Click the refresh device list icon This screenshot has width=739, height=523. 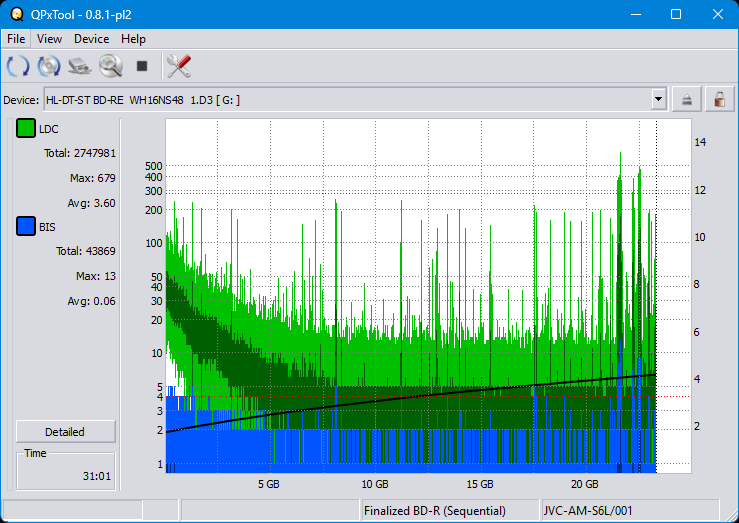point(18,67)
